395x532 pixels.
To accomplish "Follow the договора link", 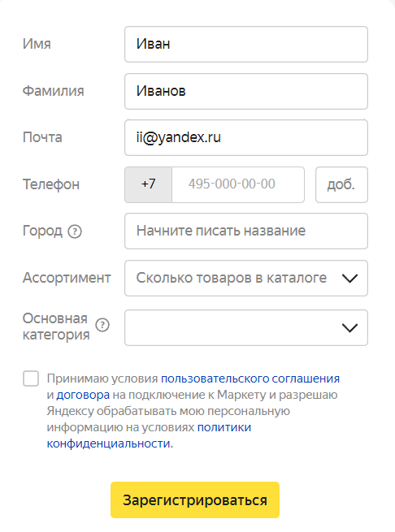I will point(83,395).
